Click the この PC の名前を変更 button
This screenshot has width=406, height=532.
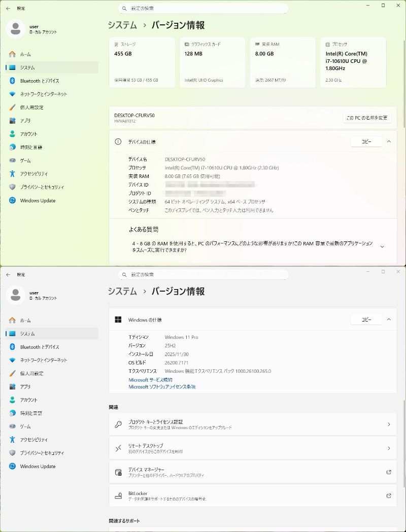point(367,118)
